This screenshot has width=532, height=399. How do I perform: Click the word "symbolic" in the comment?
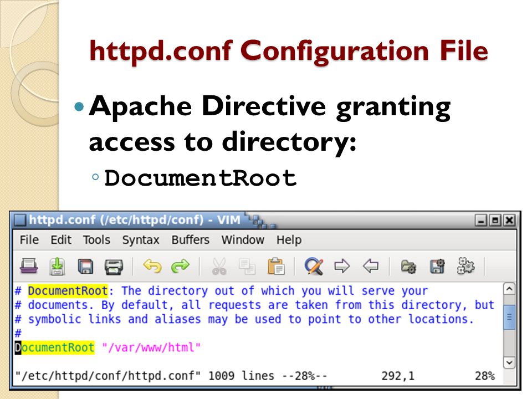(54, 319)
